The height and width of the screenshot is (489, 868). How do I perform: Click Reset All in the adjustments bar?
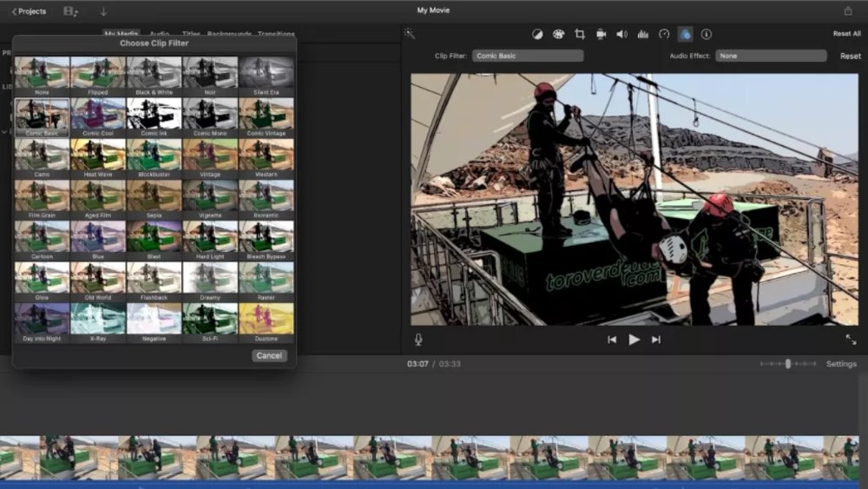coord(846,34)
